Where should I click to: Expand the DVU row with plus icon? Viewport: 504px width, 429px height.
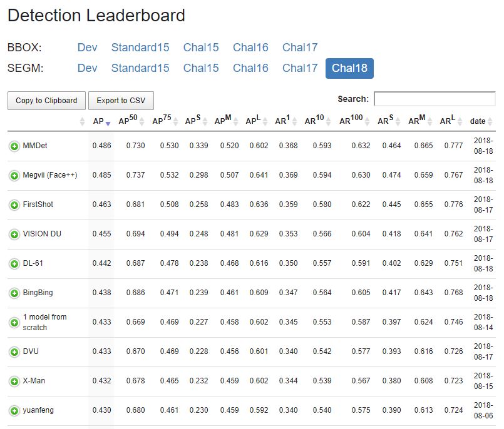[14, 352]
